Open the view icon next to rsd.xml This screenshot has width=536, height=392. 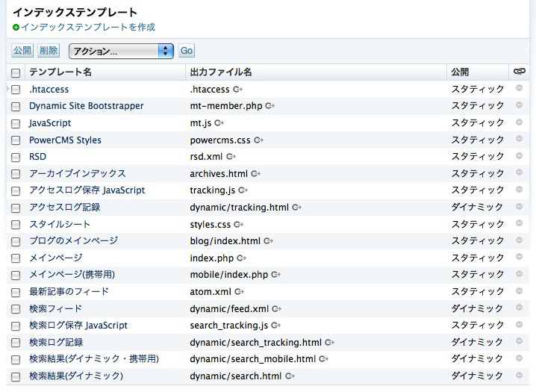pos(231,157)
